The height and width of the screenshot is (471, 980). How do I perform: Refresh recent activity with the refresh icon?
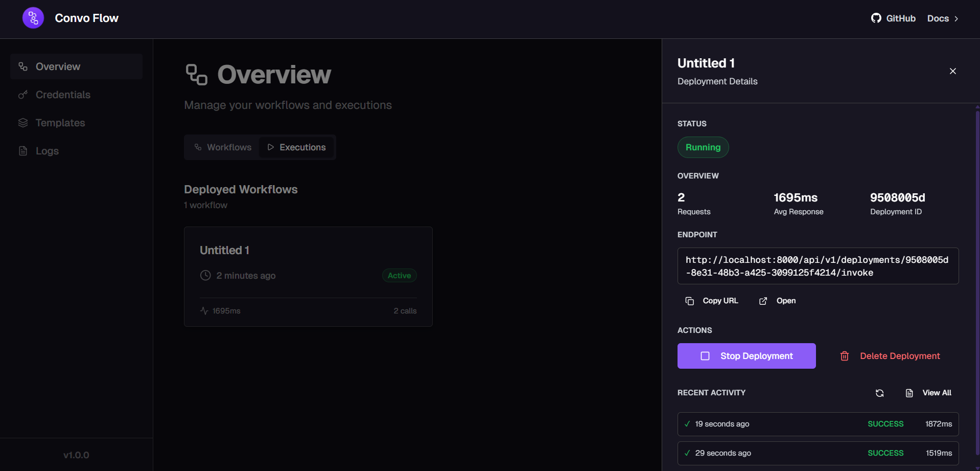(879, 393)
